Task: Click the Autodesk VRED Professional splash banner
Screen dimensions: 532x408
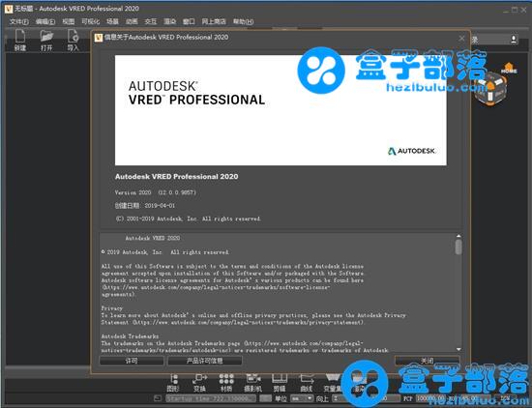Action: click(281, 110)
